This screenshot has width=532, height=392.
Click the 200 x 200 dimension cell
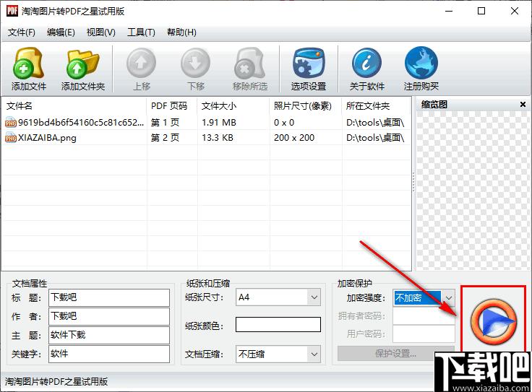coord(294,138)
